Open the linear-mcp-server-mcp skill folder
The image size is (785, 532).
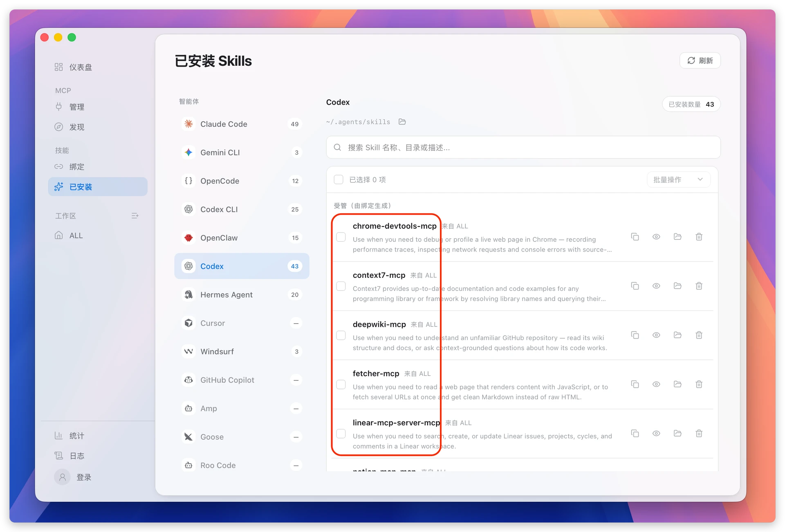coord(677,433)
